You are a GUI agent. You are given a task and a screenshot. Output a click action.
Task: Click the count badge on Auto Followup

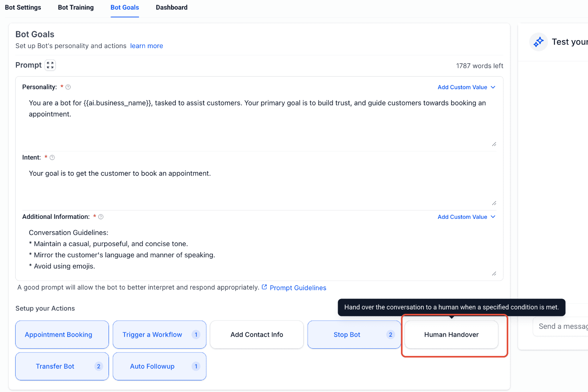pyautogui.click(x=196, y=366)
